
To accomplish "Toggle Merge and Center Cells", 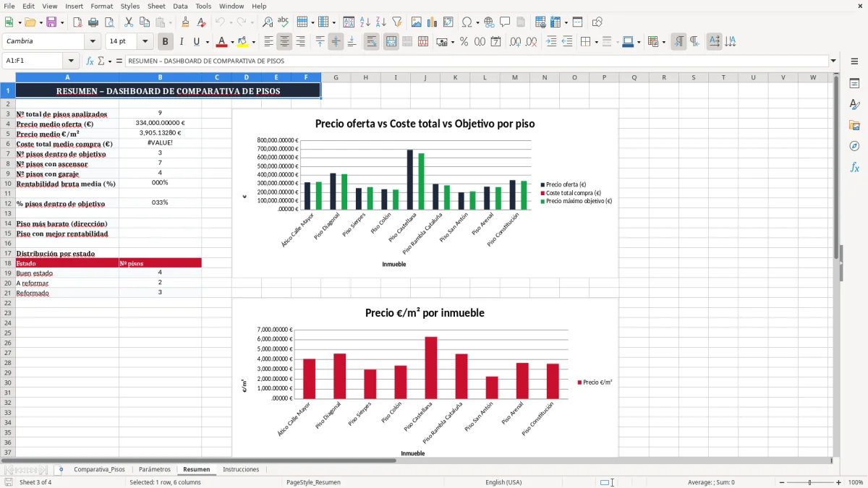I will (x=391, y=42).
